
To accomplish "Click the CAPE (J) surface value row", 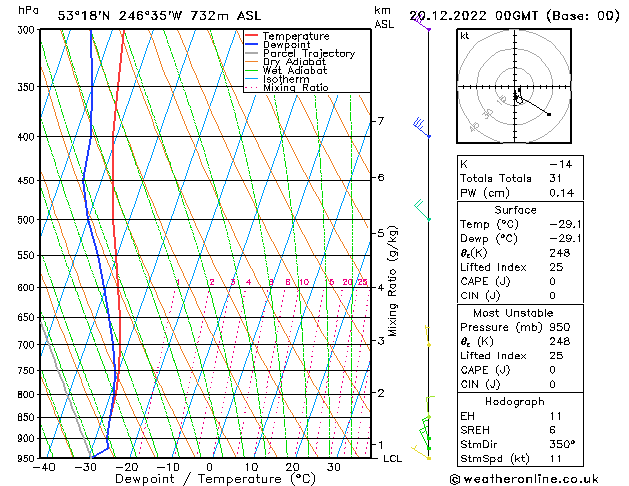I will point(520,281).
